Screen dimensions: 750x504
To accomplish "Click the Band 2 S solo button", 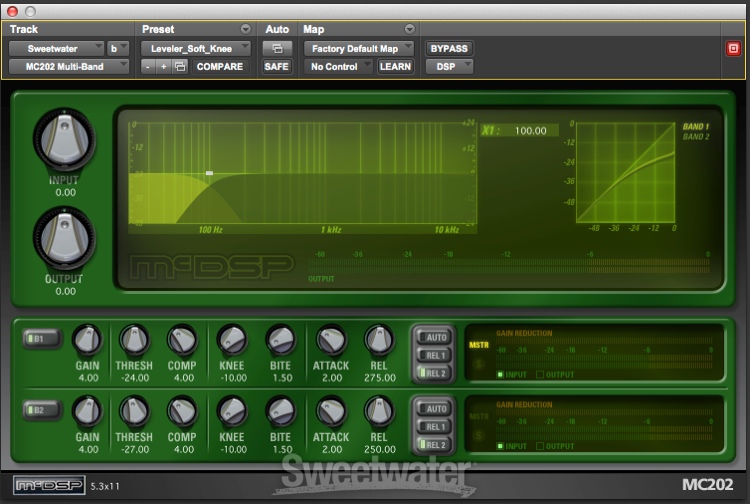I will click(478, 436).
